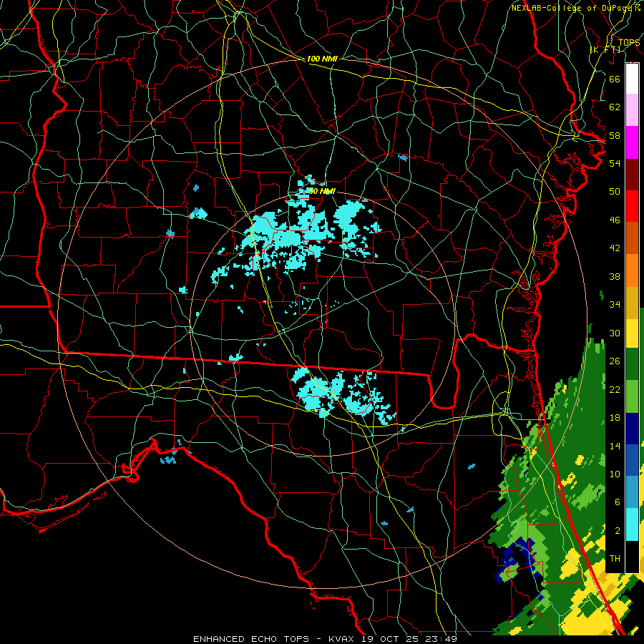Select the '54' legend value
This screenshot has width=644, height=644.
click(x=615, y=163)
